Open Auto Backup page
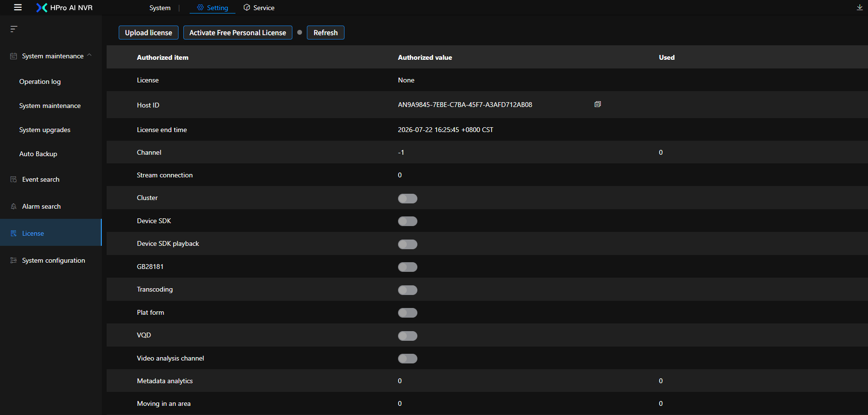 (x=38, y=154)
